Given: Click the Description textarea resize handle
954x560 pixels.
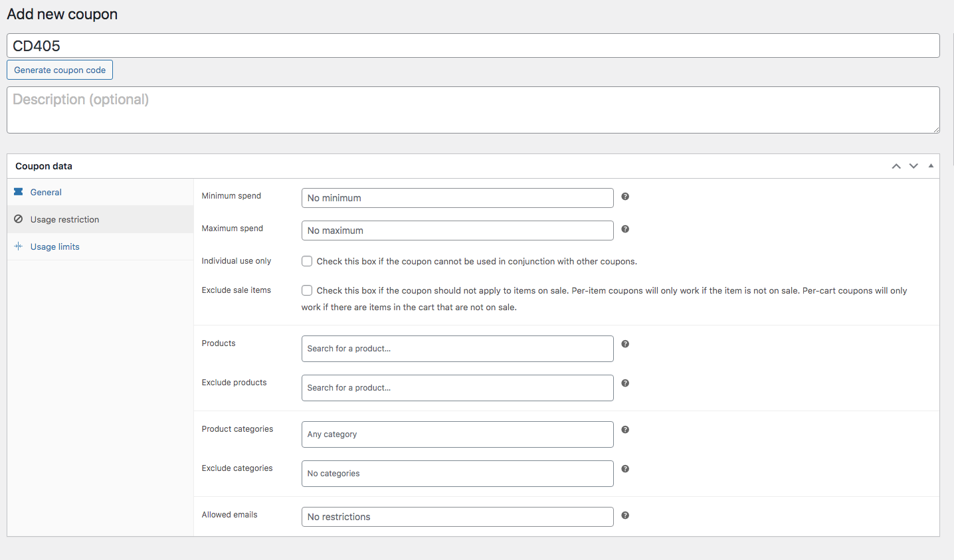Looking at the screenshot, I should [x=935, y=129].
